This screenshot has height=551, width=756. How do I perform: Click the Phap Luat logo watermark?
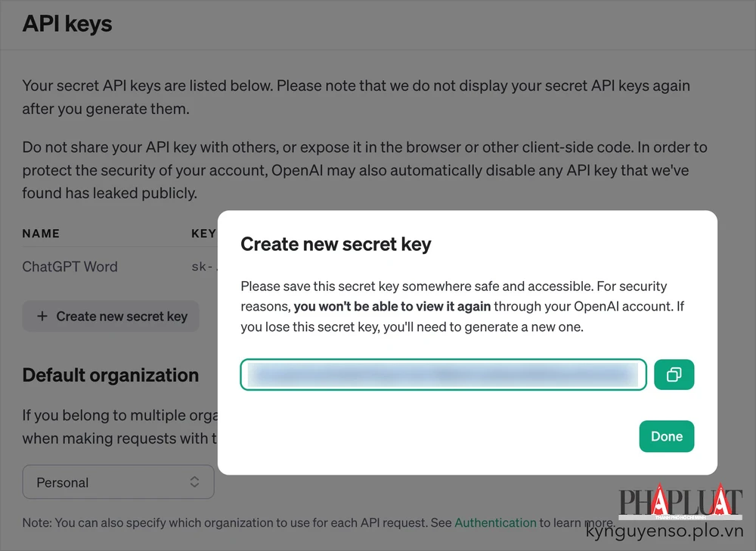click(680, 502)
